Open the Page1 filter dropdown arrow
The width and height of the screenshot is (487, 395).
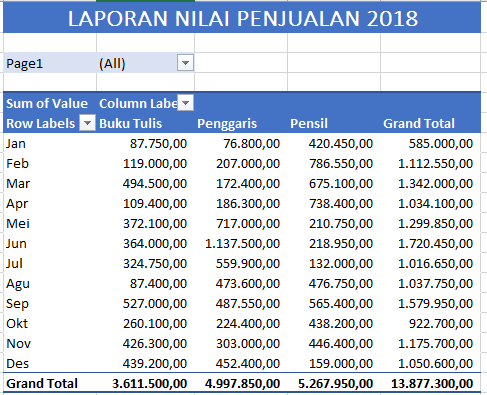[185, 63]
